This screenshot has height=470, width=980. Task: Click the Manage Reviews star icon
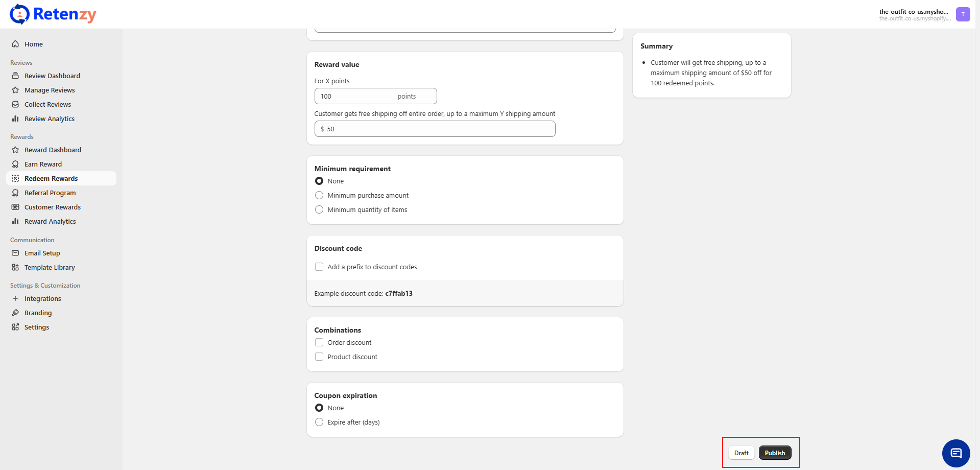coord(15,90)
